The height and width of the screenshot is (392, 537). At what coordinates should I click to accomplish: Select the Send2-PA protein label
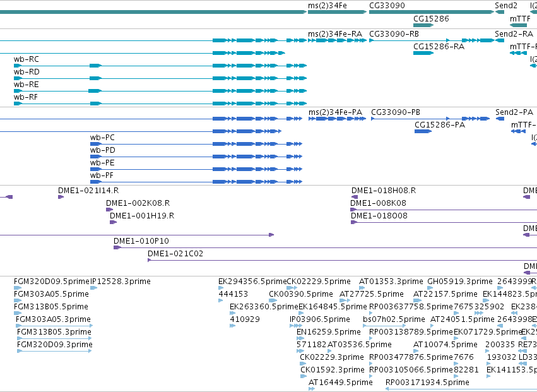click(x=514, y=112)
